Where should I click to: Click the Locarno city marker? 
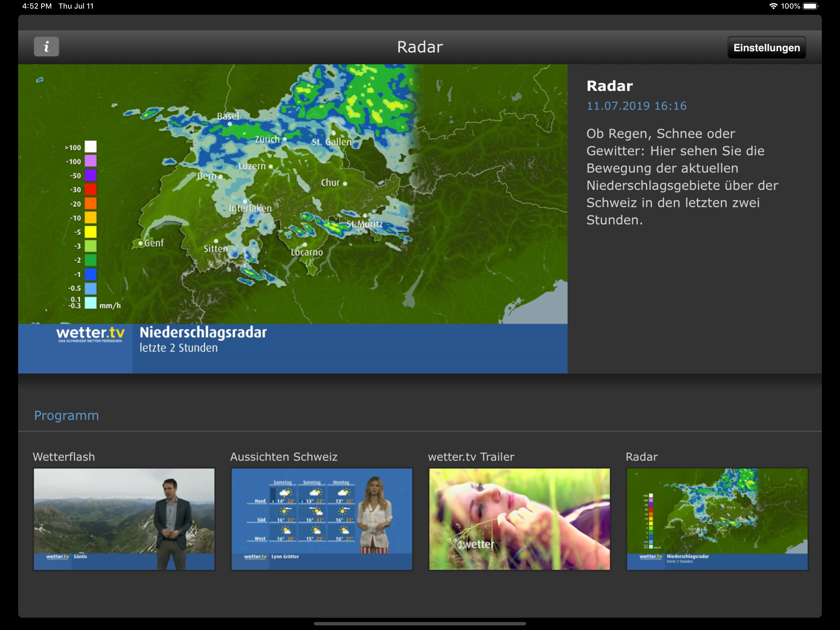[x=305, y=245]
